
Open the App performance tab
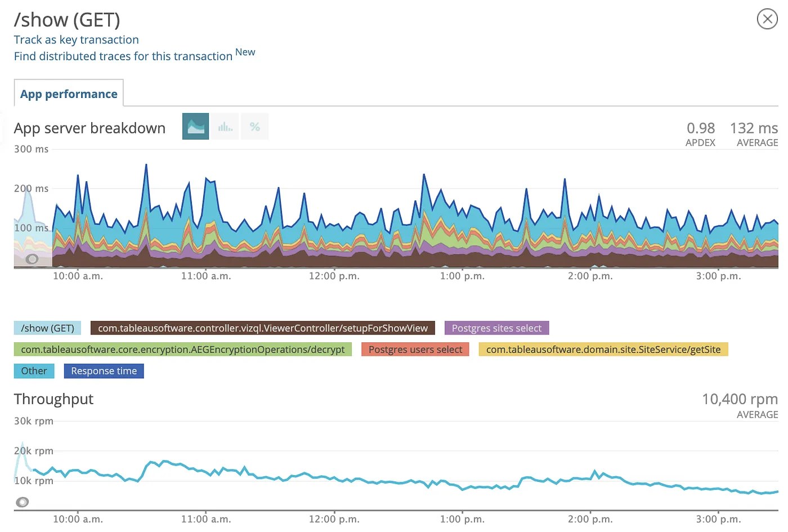pos(69,94)
